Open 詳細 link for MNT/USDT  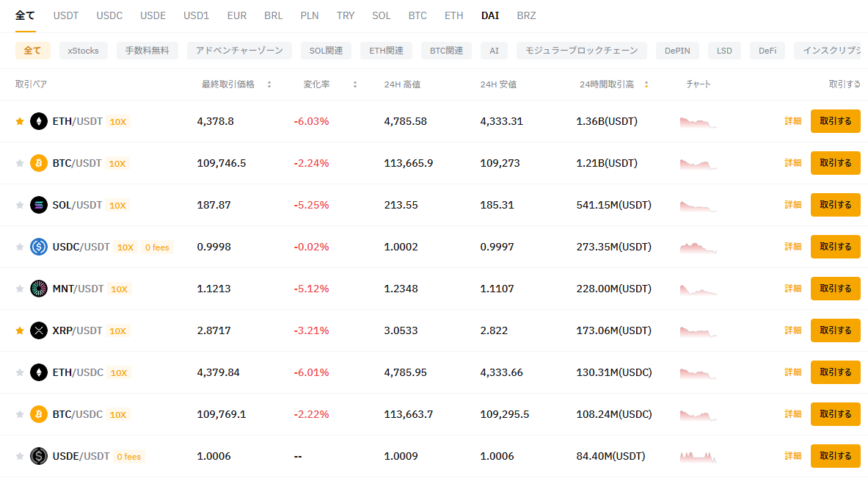[792, 289]
